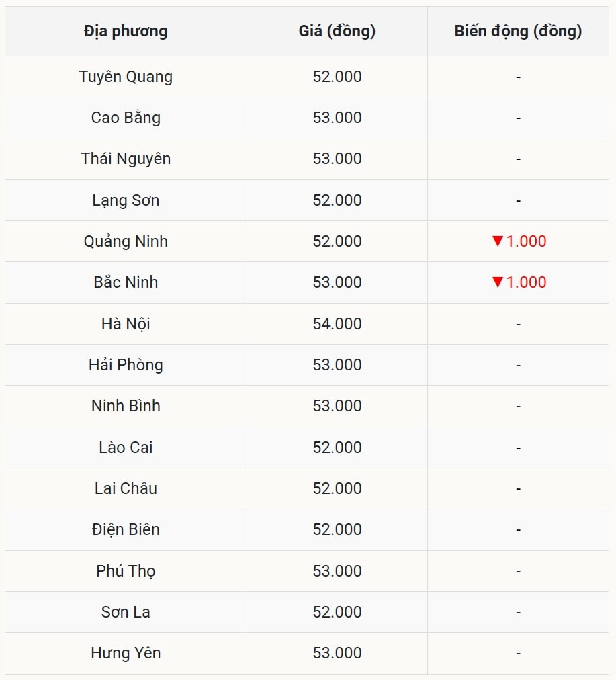
Task: Click the "Địa phương" column header
Action: click(126, 31)
